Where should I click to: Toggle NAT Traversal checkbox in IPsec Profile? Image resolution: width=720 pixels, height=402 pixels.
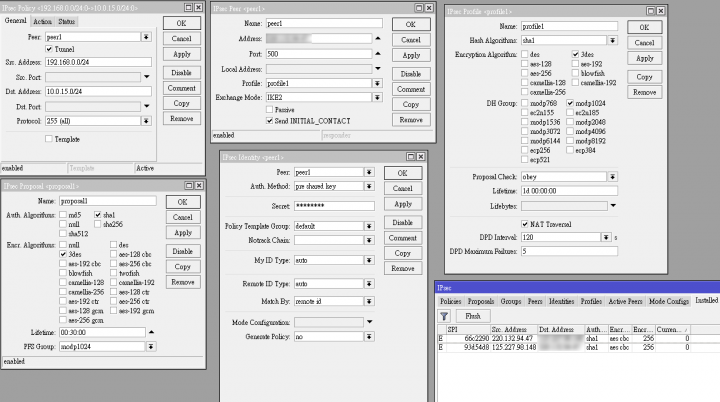coord(525,224)
